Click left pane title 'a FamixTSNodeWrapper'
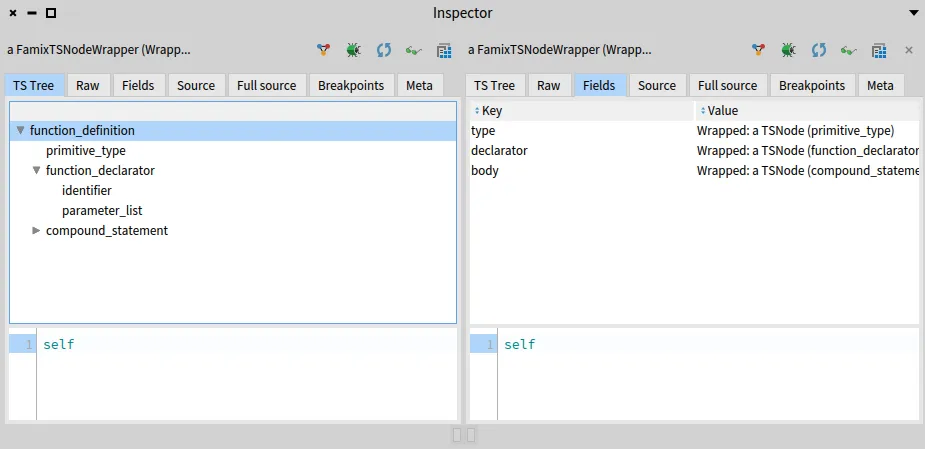This screenshot has height=449, width=925. tap(99, 50)
